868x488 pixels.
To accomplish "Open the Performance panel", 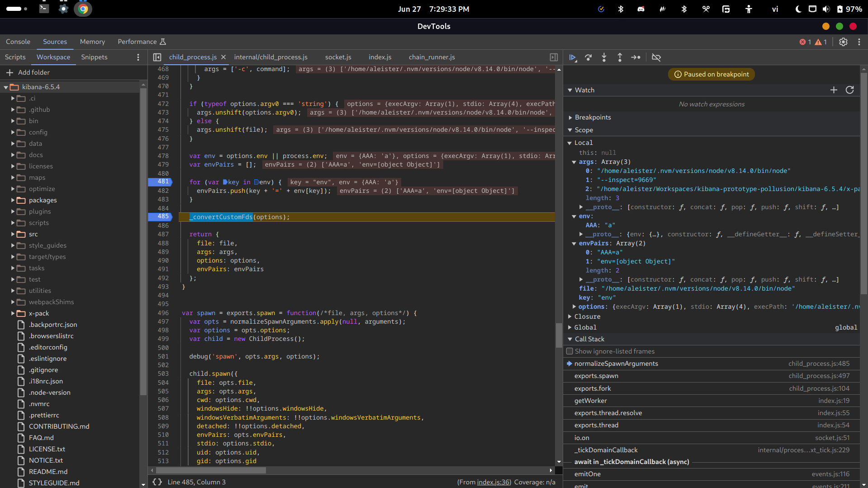I will [x=142, y=42].
